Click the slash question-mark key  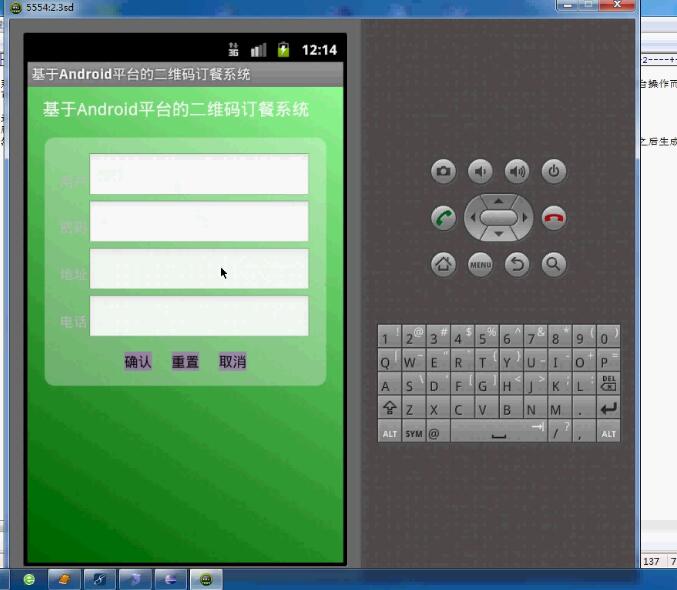click(x=560, y=432)
